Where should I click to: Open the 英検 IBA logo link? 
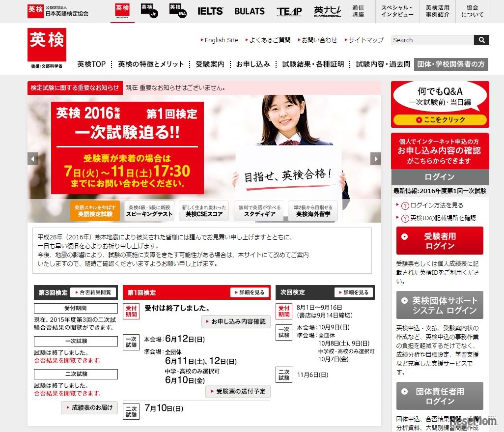pyautogui.click(x=178, y=11)
